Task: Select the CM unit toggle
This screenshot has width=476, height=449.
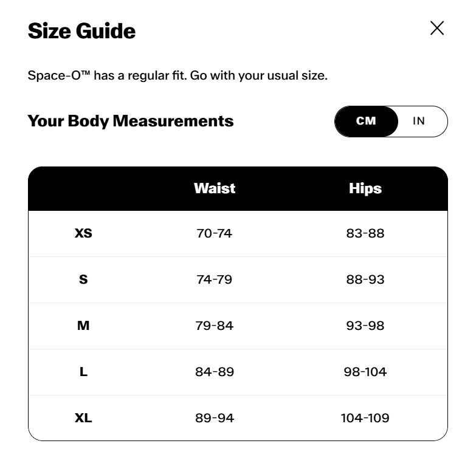Action: (x=366, y=121)
